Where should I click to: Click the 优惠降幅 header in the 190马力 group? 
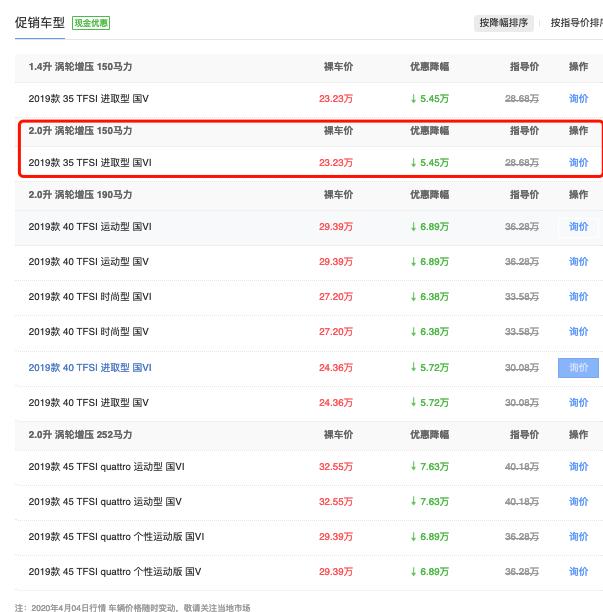click(430, 195)
